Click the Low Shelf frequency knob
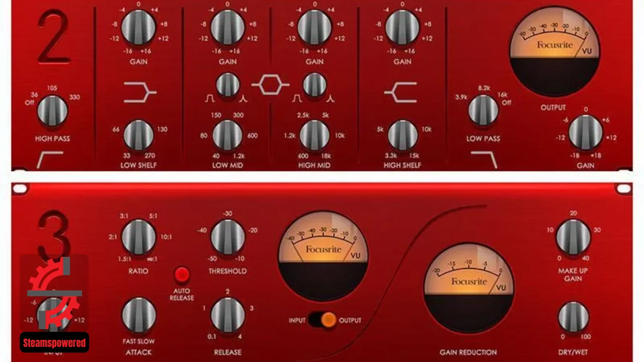This screenshot has height=362, width=644. coord(138,135)
